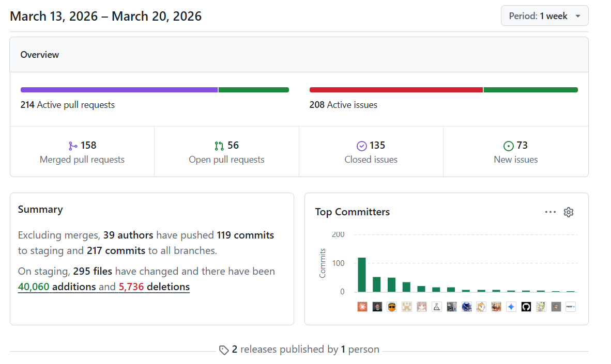Image resolution: width=611 pixels, height=364 pixels.
Task: Open the 40,060 additions and deletions link
Action: click(104, 287)
